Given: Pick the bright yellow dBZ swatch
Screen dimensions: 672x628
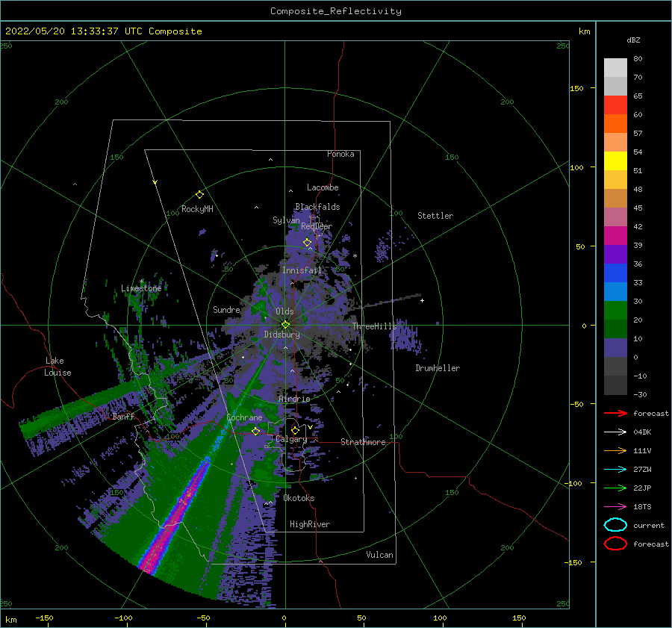Looking at the screenshot, I should (615, 161).
